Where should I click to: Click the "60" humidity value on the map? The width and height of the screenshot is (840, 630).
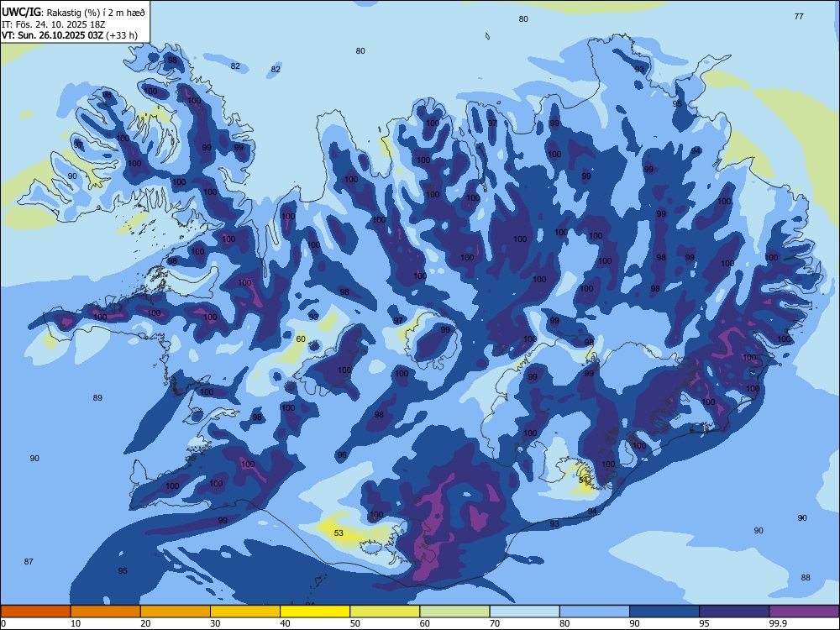(301, 339)
